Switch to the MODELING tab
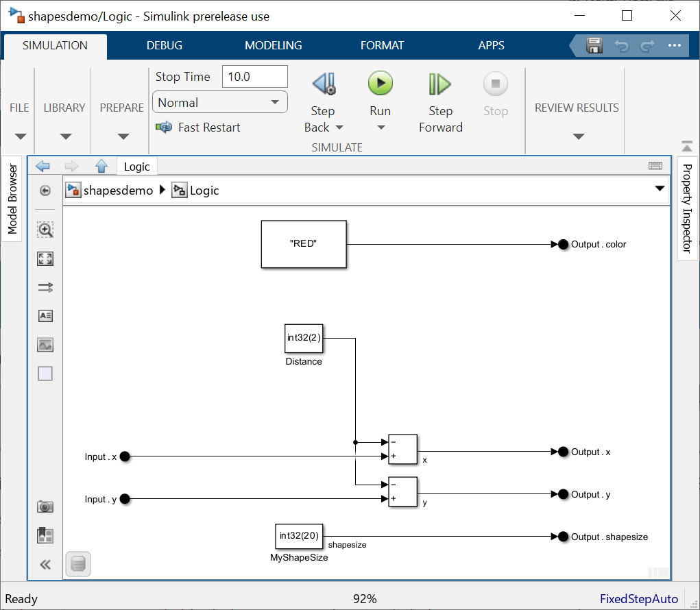 [274, 45]
